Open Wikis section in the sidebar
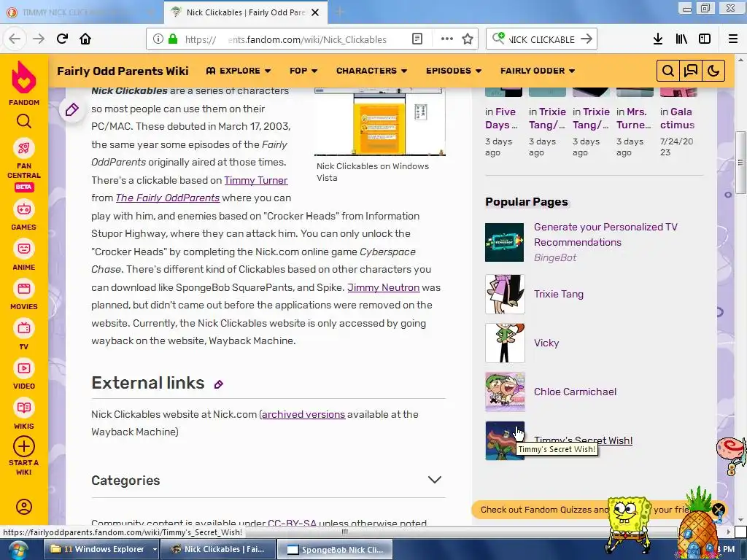Screen dimensions: 747x560 [24, 415]
